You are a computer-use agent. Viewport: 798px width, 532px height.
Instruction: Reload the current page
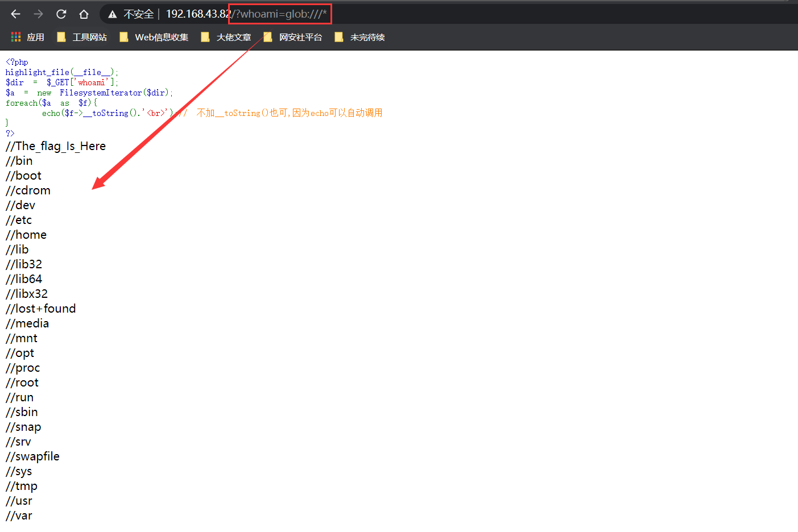61,14
